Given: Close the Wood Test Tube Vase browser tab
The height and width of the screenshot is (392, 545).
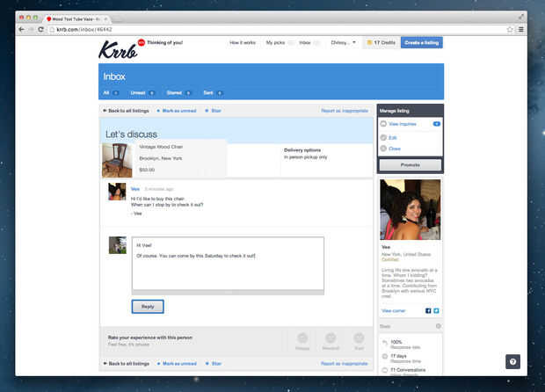Looking at the screenshot, I should click(x=105, y=19).
